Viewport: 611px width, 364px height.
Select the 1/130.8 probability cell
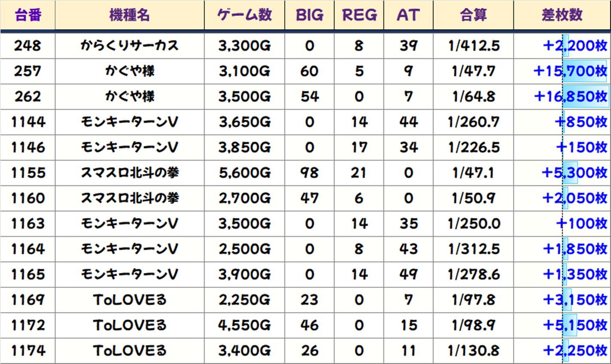coord(474,351)
